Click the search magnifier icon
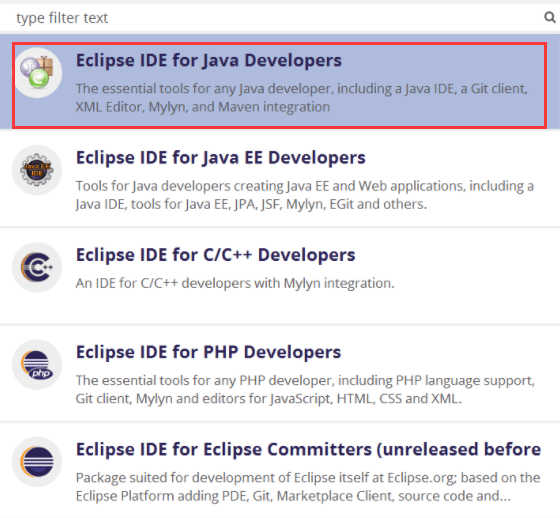The height and width of the screenshot is (518, 560). point(550,17)
